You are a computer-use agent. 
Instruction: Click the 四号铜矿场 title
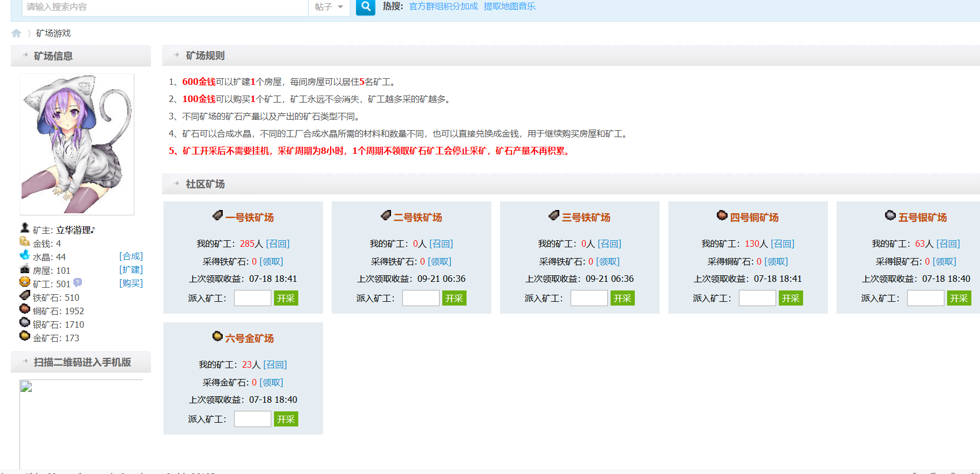pyautogui.click(x=755, y=218)
